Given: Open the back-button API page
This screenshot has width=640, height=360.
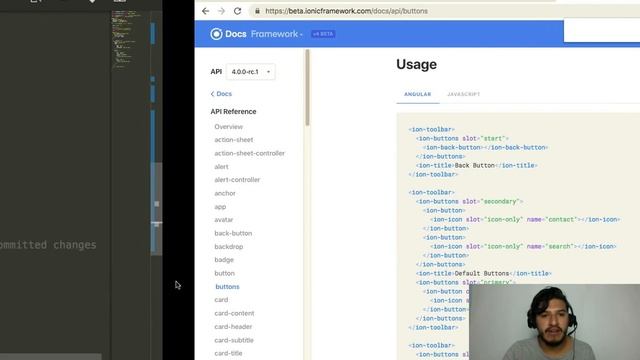Looking at the screenshot, I should pyautogui.click(x=233, y=233).
